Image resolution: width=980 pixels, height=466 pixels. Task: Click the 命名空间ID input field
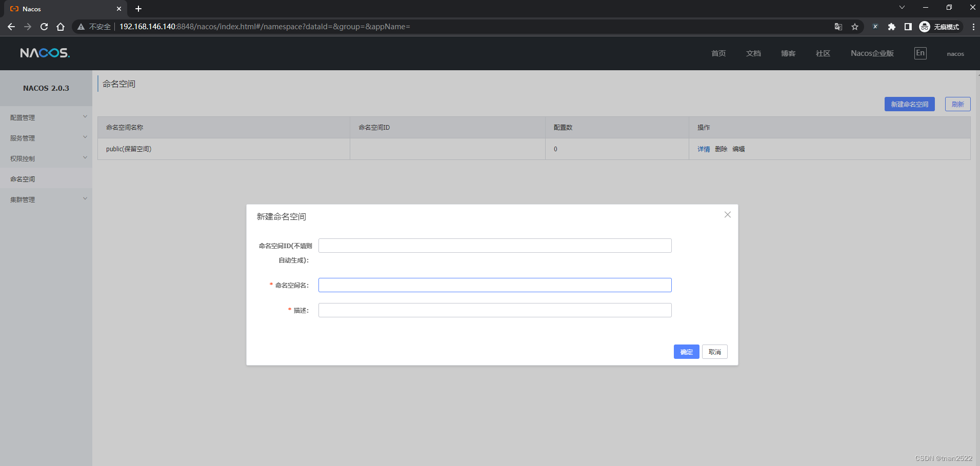[495, 246]
